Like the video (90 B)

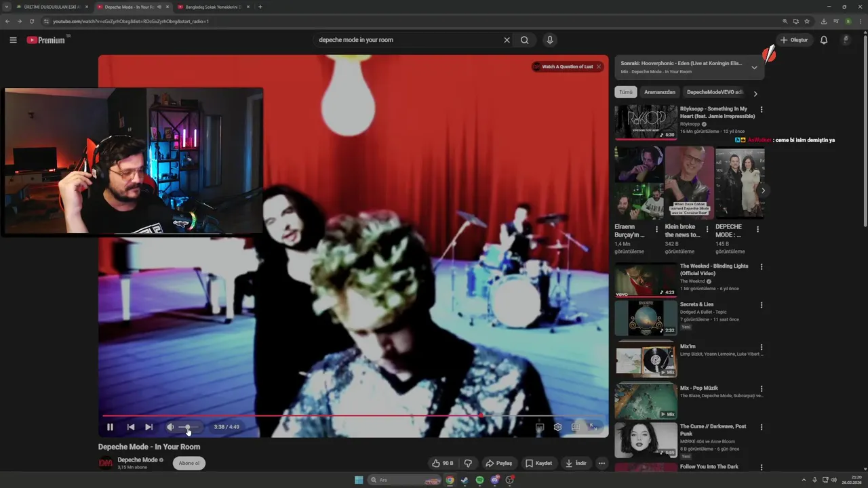point(442,464)
